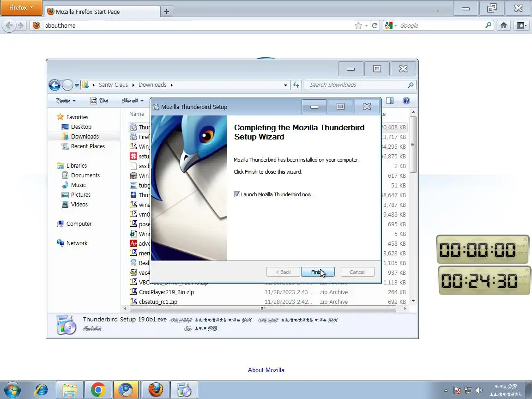This screenshot has width=532, height=399.
Task: Open Windows Explorer from the taskbar
Action: tap(70, 390)
